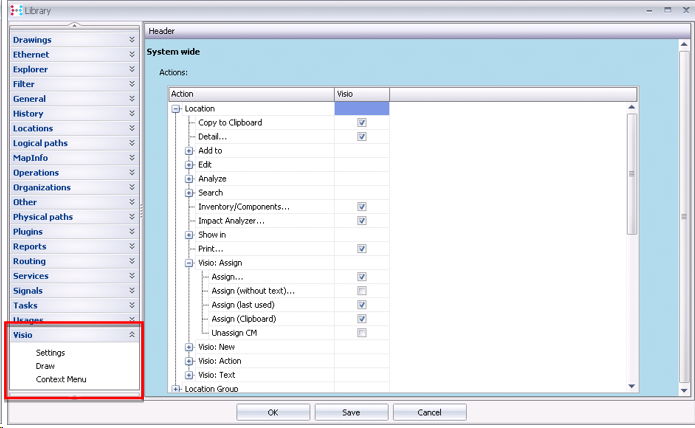Click the Library app icon in title bar
The height and width of the screenshot is (428, 695).
[x=16, y=10]
